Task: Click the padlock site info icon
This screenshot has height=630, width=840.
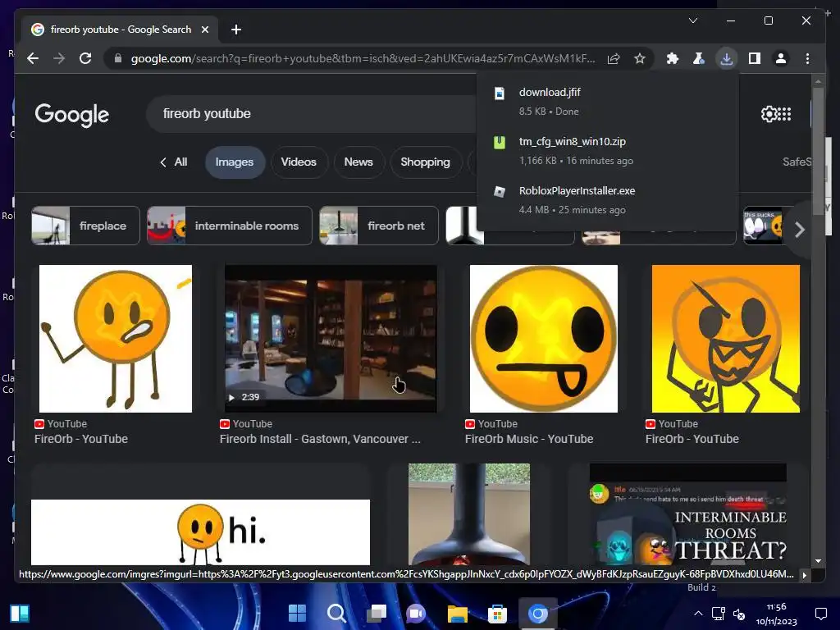Action: [118, 58]
